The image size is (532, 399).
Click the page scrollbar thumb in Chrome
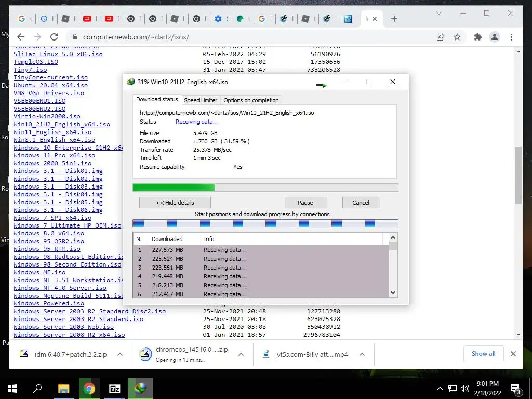tap(518, 175)
